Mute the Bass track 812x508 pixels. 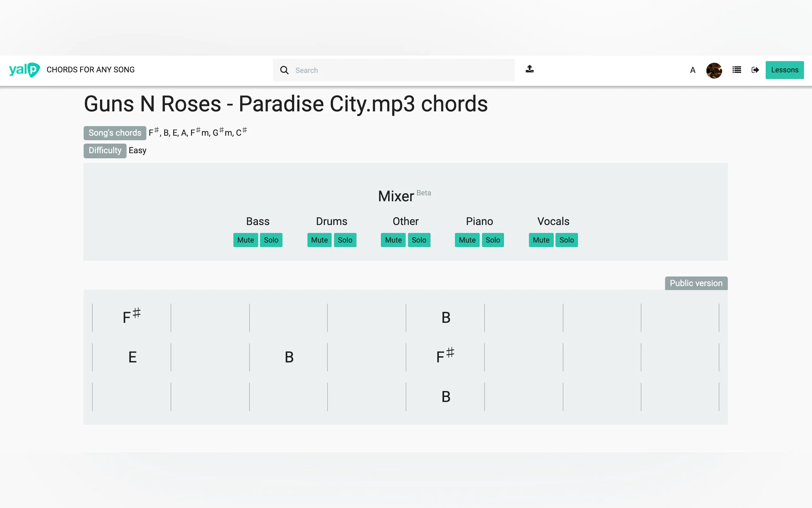tap(246, 240)
